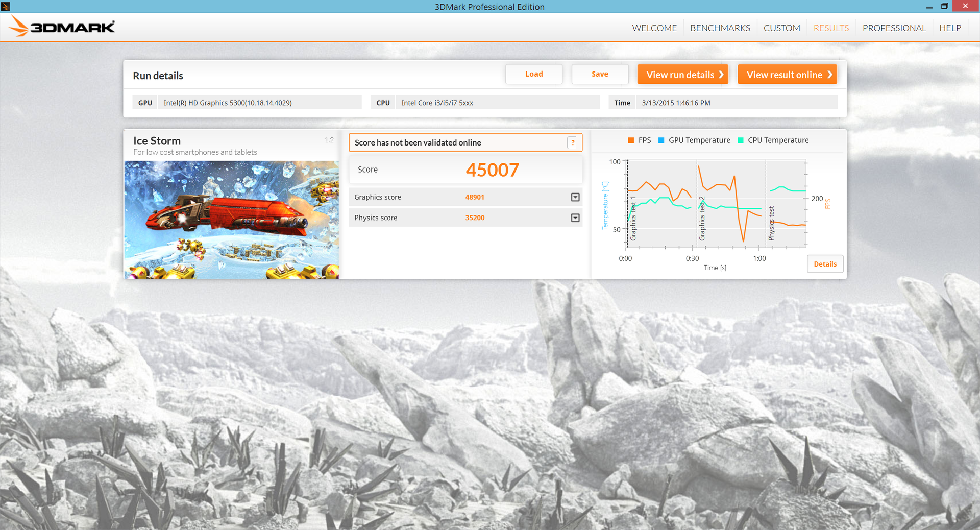
Task: Click the green CPU Temperature legend square
Action: click(740, 140)
